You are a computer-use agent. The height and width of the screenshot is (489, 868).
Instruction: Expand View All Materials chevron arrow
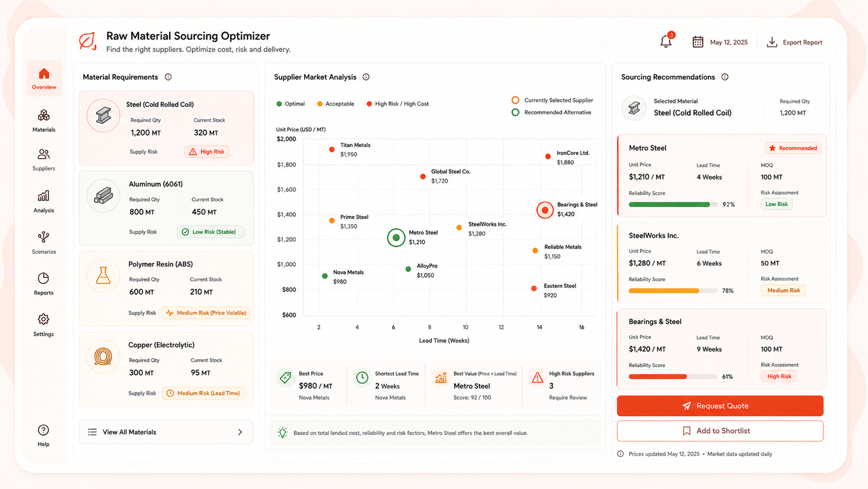click(x=240, y=432)
